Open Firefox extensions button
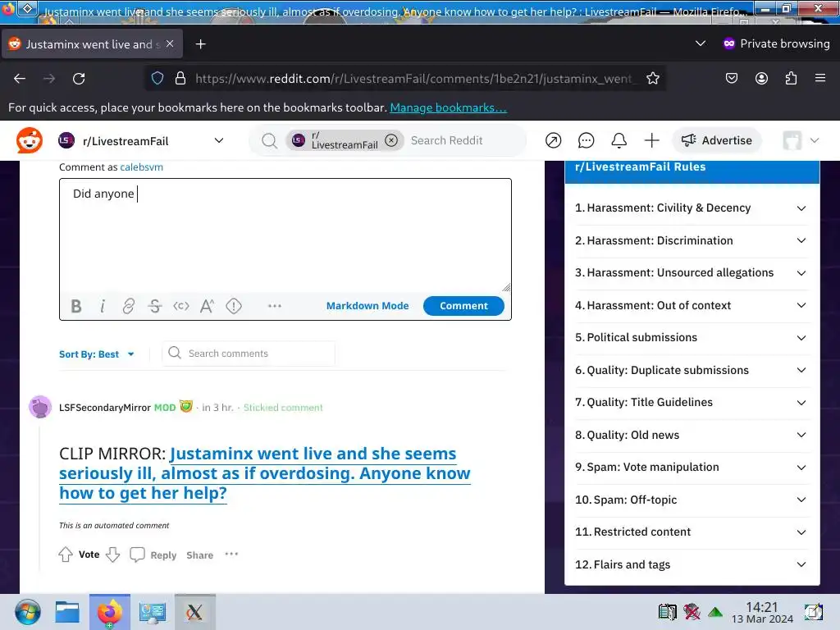Image resolution: width=840 pixels, height=630 pixels. [x=791, y=78]
